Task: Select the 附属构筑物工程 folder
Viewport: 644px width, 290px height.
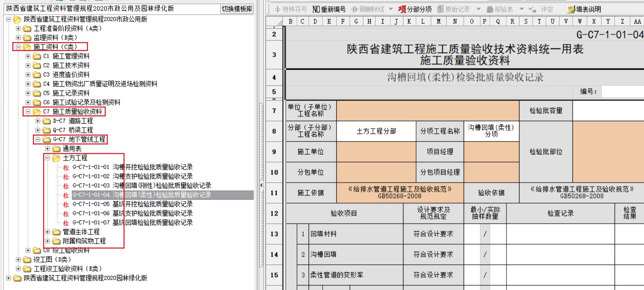Action: tap(84, 241)
